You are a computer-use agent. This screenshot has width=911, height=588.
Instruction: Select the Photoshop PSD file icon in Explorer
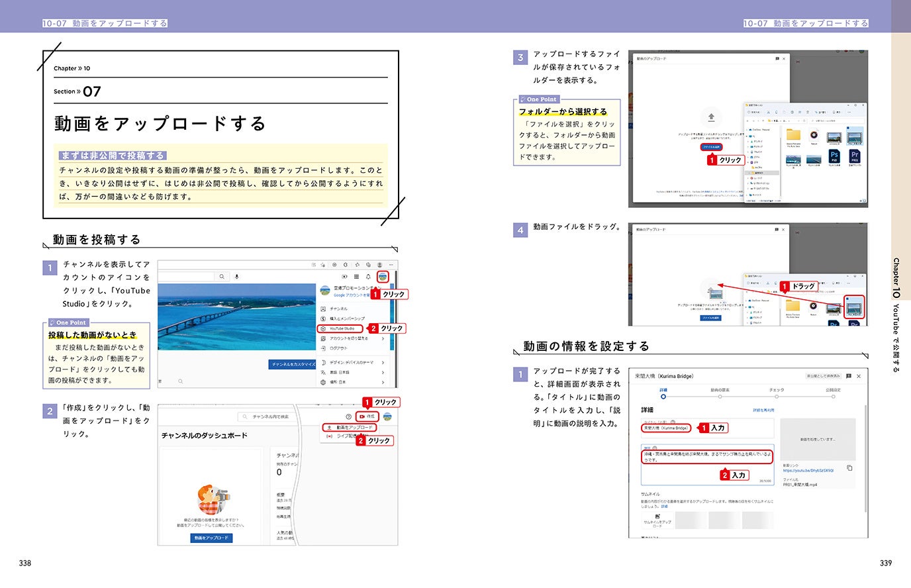pos(835,156)
